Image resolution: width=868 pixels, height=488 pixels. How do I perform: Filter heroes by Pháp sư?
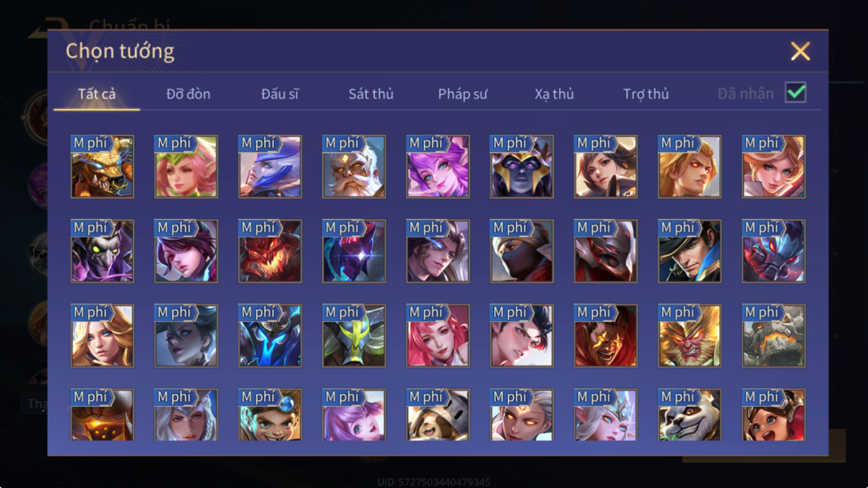(x=462, y=94)
